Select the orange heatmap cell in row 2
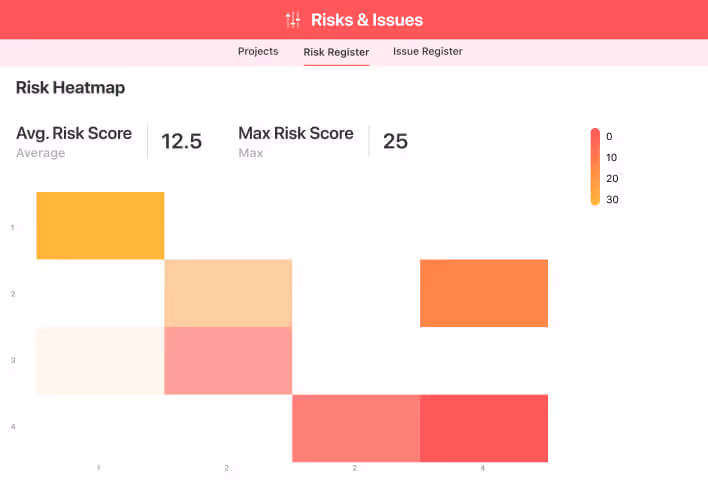 [484, 293]
